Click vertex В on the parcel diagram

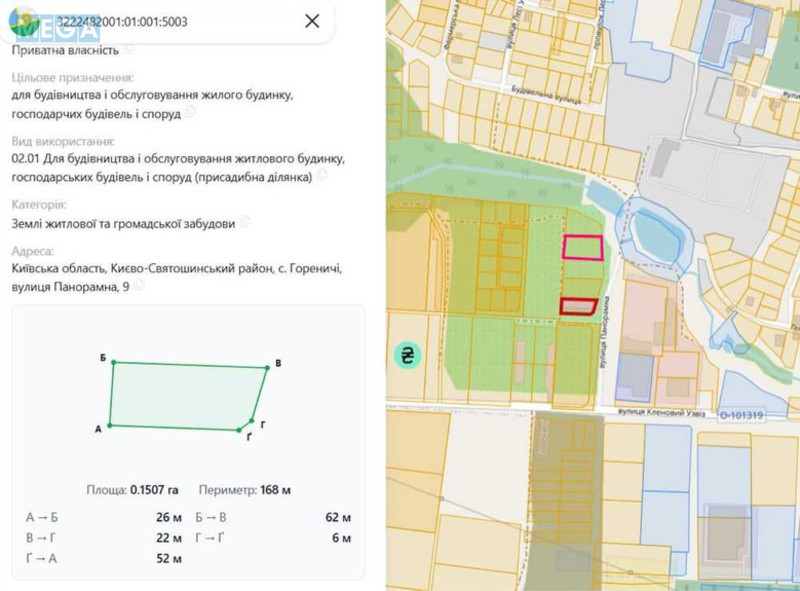click(x=266, y=367)
